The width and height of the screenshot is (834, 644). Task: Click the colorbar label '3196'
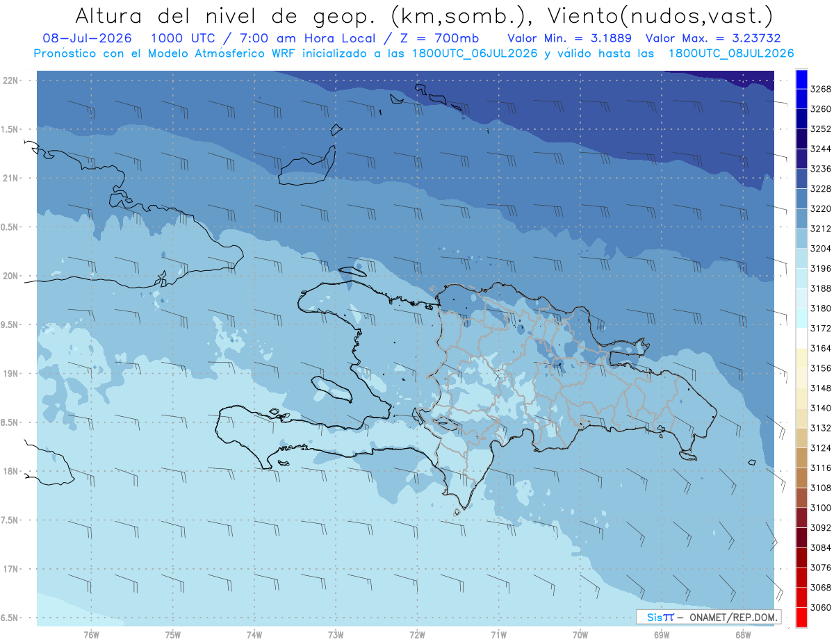click(821, 268)
